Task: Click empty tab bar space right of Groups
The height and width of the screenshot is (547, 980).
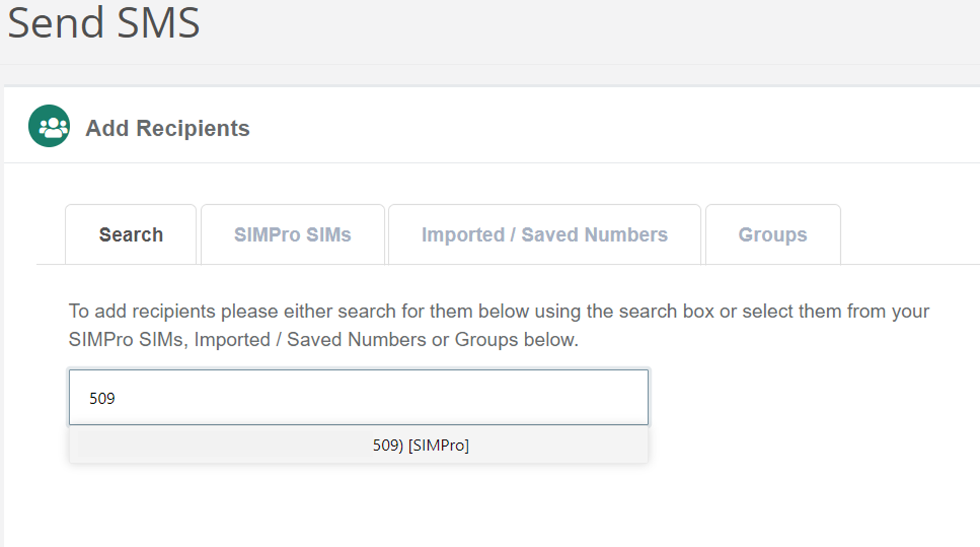Action: [x=908, y=236]
